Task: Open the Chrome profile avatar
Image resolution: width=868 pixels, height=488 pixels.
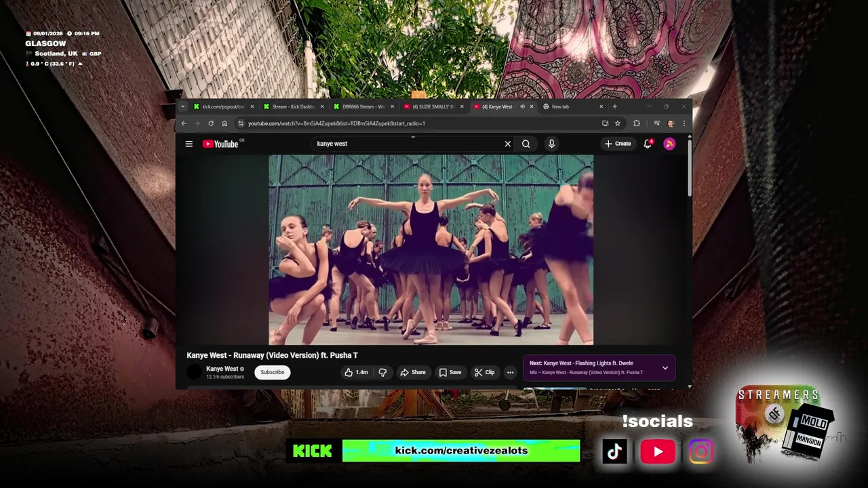Action: (x=671, y=123)
